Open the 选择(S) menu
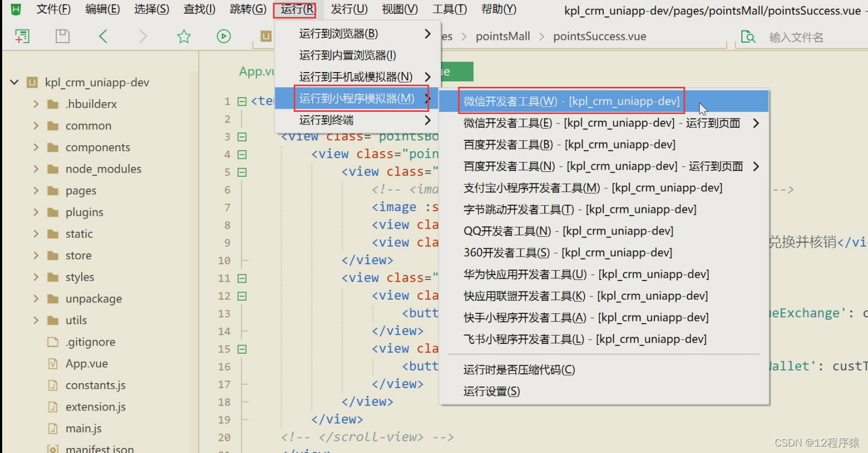 tap(152, 9)
